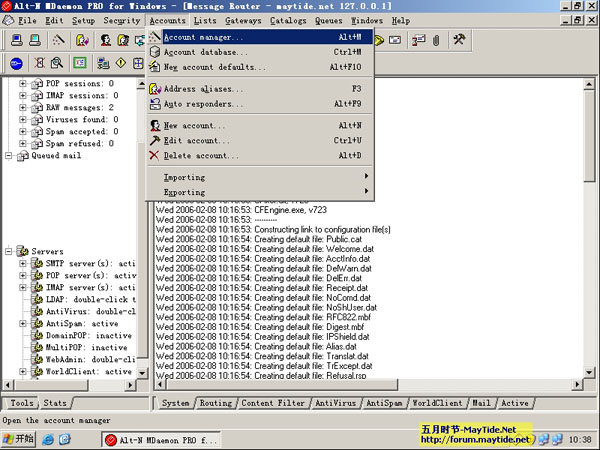Screen dimensions: 600x450
Task: Click the envelope mail toolbar icon
Action: (x=394, y=41)
